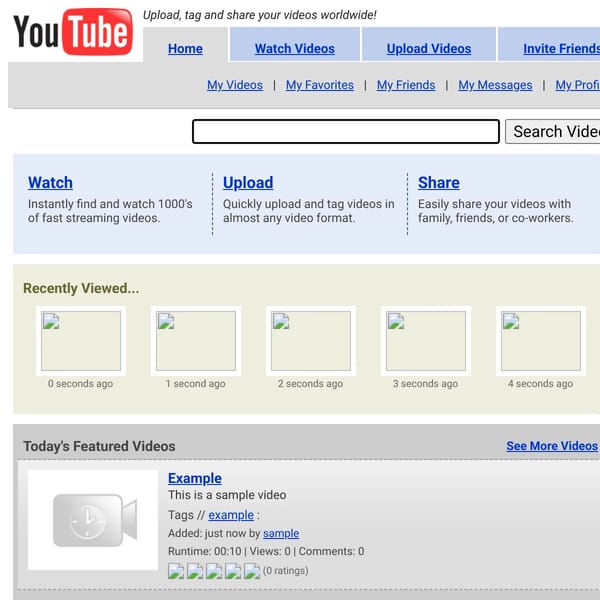
Task: Click See More Videos link
Action: coord(552,446)
